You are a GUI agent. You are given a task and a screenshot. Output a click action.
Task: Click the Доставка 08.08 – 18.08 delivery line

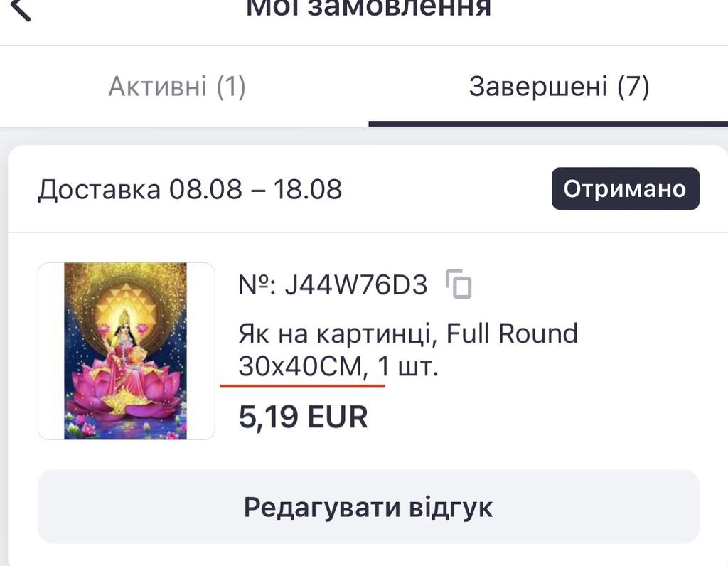pyautogui.click(x=190, y=190)
